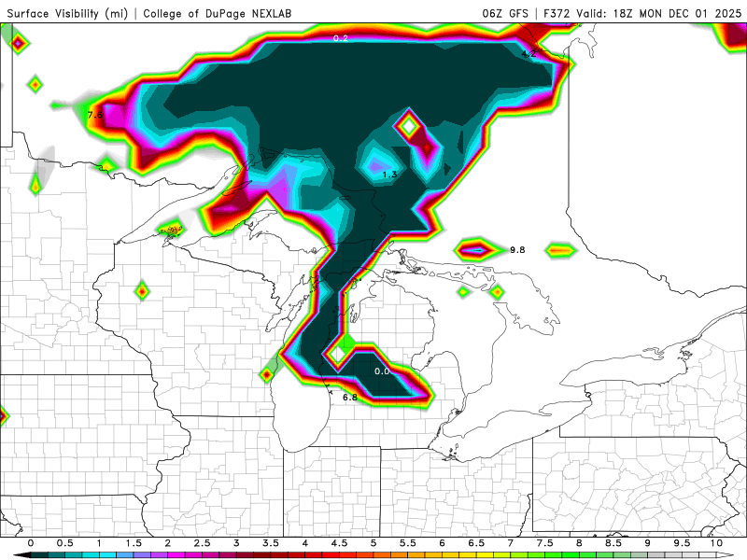Click the "Surface Visibility (mi)" title text
This screenshot has width=747, height=560.
coord(67,13)
